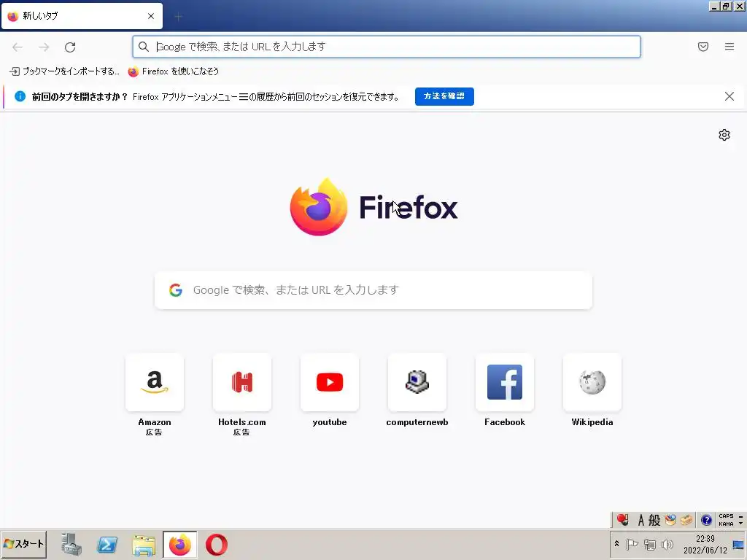The width and height of the screenshot is (747, 560).
Task: Show hidden tray icons arrow
Action: coord(616,543)
